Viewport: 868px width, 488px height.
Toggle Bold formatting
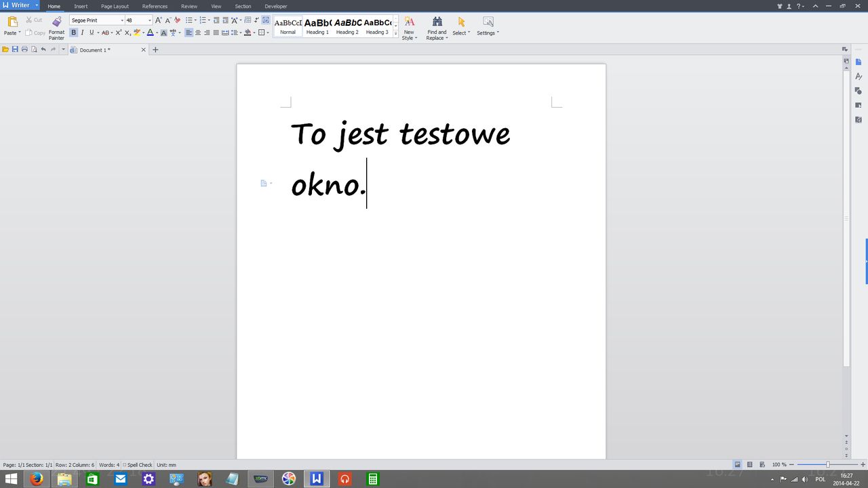[x=74, y=33]
